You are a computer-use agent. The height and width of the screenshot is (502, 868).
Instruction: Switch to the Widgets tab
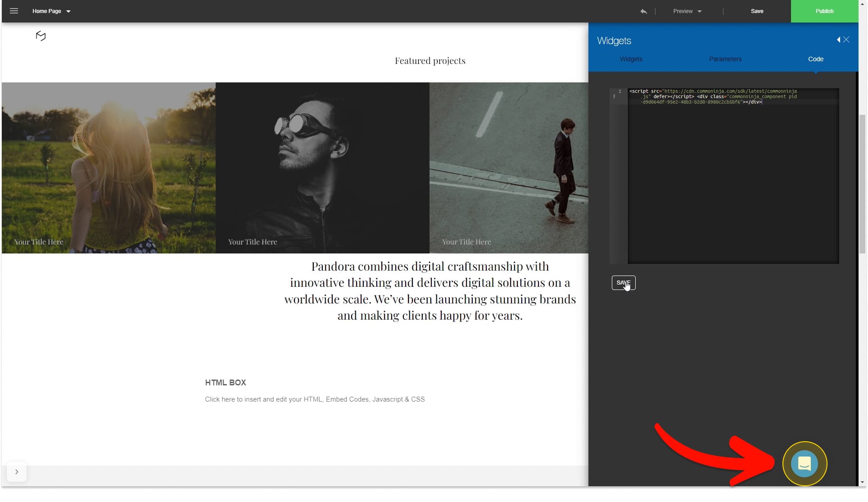point(631,59)
